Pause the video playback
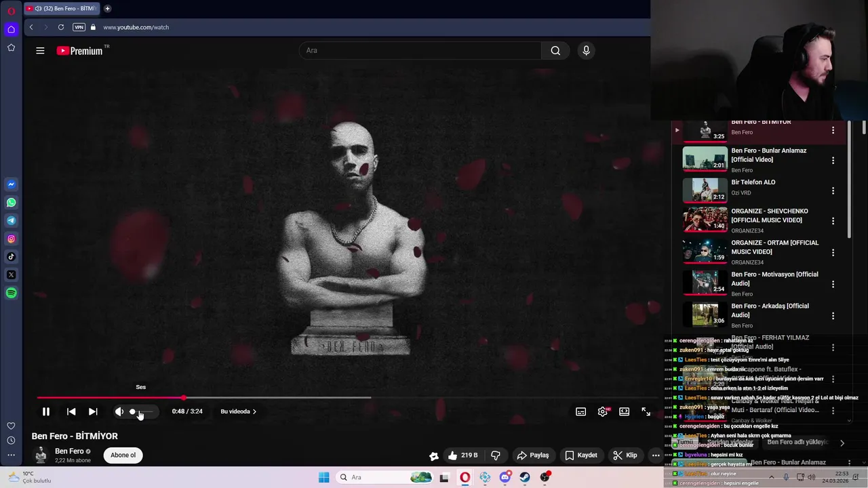868x488 pixels. click(x=45, y=411)
